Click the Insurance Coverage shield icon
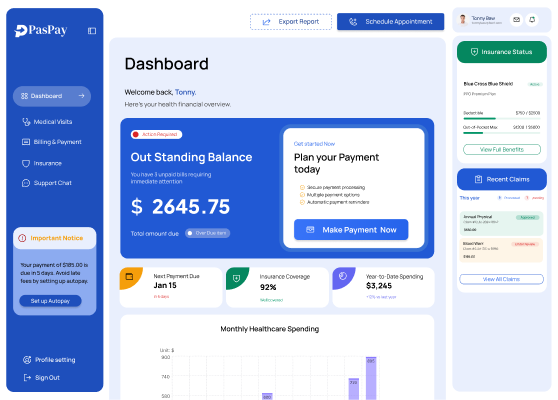Image resolution: width=558 pixels, height=400 pixels. tap(236, 278)
